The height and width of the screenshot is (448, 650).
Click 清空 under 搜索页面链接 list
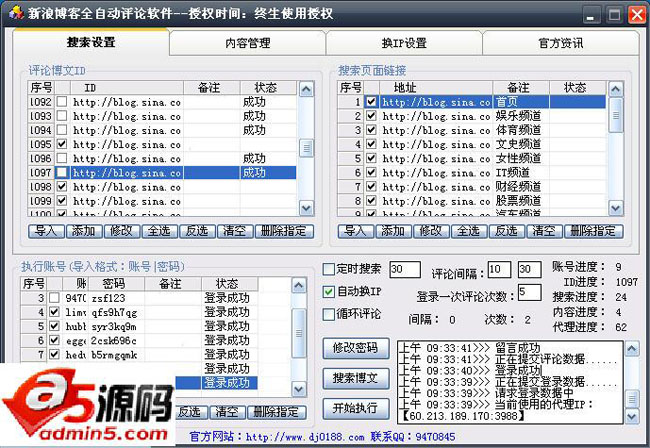pos(544,231)
